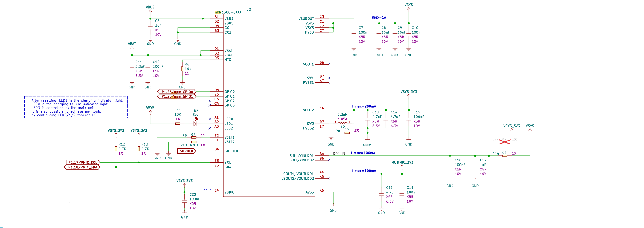Click the VSYS_3V3 label above C20

pos(184,181)
